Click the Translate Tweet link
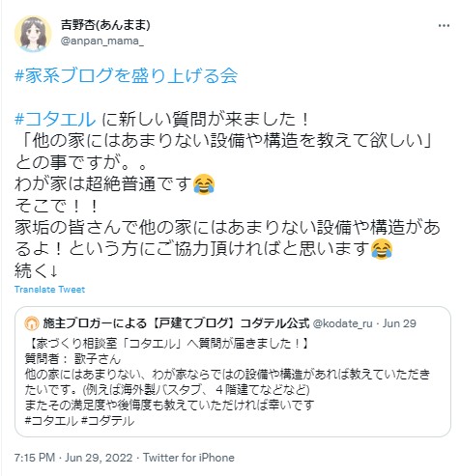Viewport: 460px width, 476px height. click(x=49, y=290)
